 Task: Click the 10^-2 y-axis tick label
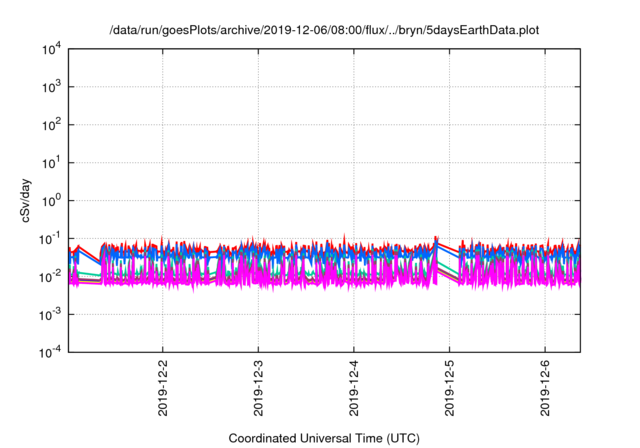50,277
